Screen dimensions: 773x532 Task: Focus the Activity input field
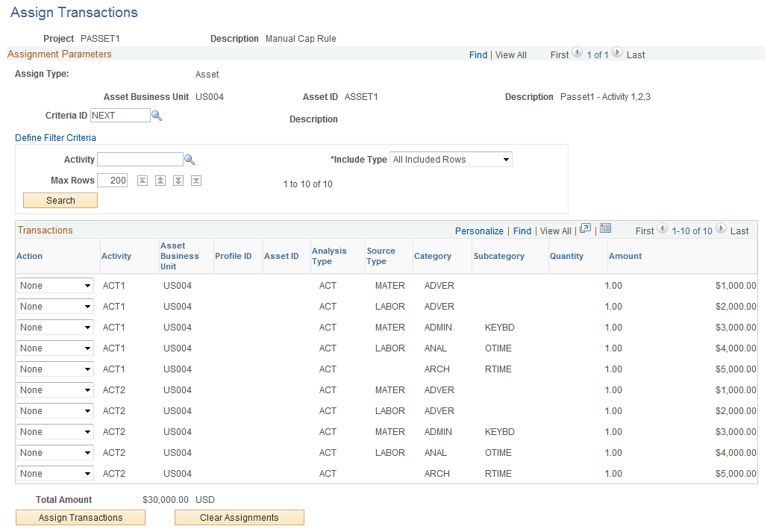pyautogui.click(x=140, y=160)
